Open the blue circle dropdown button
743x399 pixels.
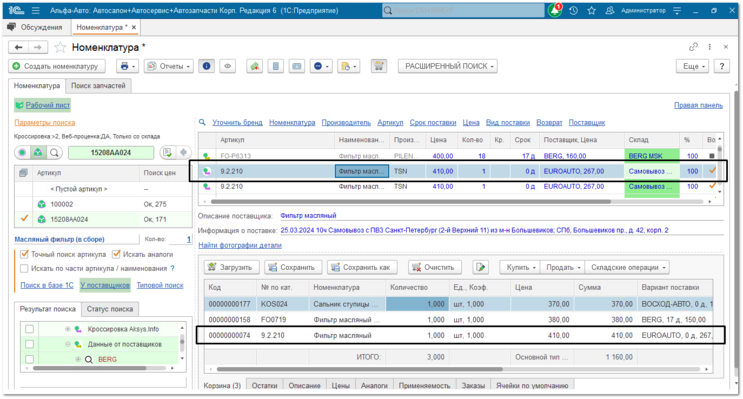coord(321,66)
